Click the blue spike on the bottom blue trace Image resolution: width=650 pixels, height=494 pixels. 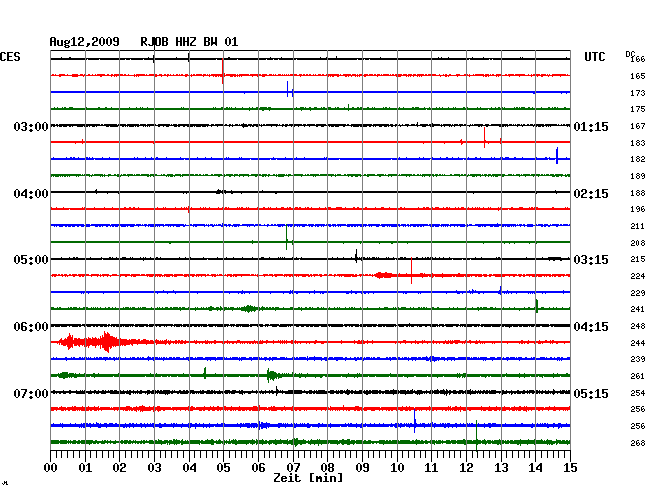click(415, 421)
